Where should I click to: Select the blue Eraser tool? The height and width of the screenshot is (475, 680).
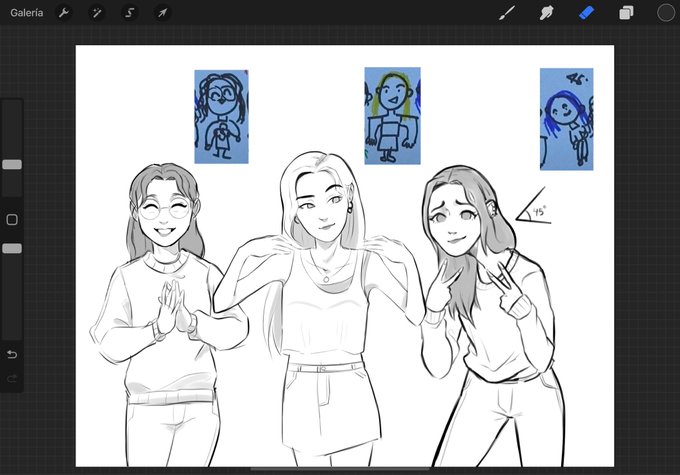pyautogui.click(x=586, y=13)
